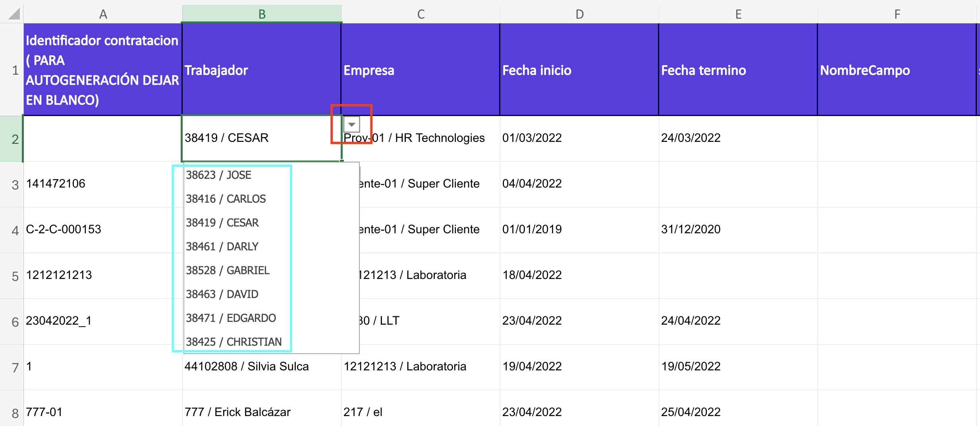Viewport: 980px width, 426px height.
Task: Select start date cell 04/04/2022
Action: (x=579, y=184)
